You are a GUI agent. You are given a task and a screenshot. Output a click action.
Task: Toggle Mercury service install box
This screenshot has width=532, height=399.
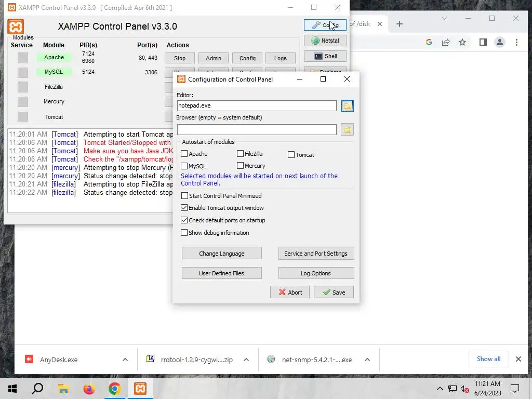23,101
